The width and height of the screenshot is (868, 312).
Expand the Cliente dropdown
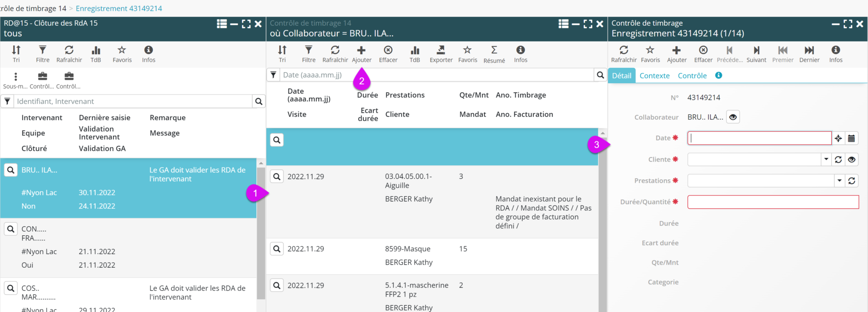click(x=826, y=159)
